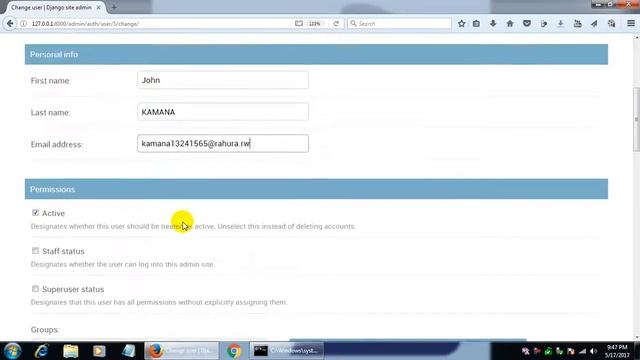Open the network signal tray icon
Viewport: 640px width, 360px height.
click(582, 351)
